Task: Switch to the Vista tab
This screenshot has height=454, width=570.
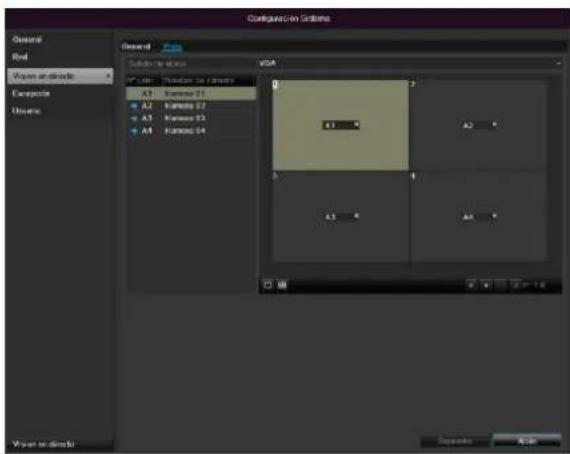Action: click(x=172, y=47)
